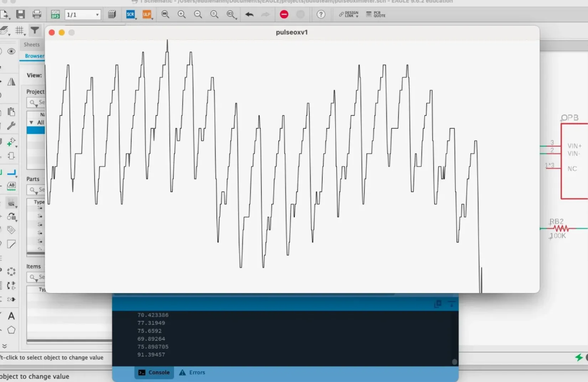Zoom out using the minus magnifier

198,14
